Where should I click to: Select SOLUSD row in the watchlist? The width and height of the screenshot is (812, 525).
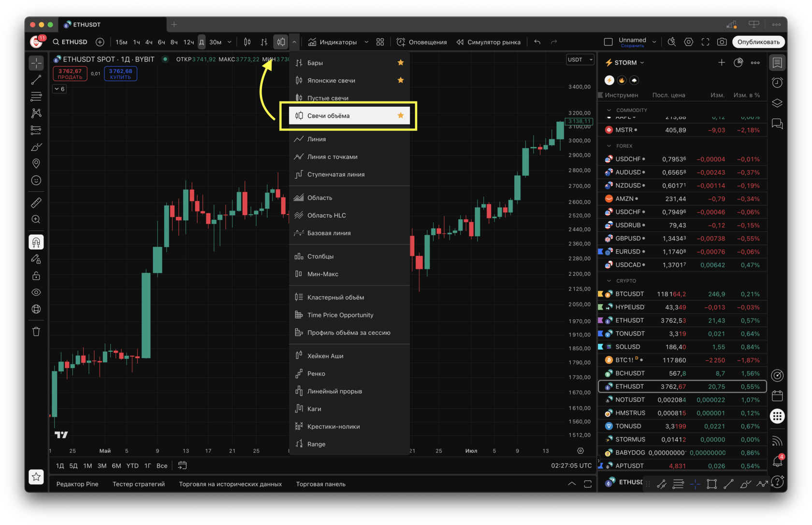pos(682,347)
